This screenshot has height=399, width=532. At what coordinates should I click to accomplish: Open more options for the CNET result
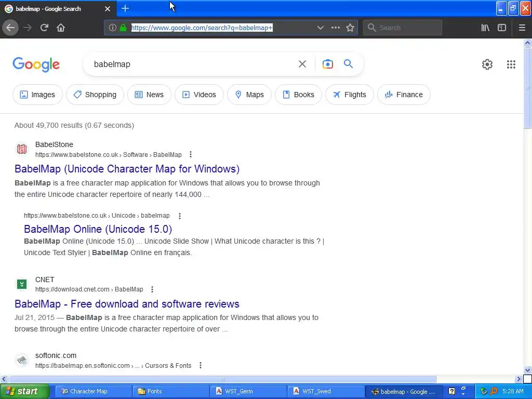coord(152,289)
